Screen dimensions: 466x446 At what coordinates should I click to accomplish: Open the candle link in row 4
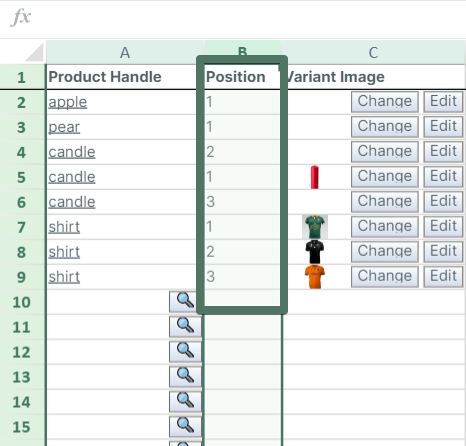[72, 152]
